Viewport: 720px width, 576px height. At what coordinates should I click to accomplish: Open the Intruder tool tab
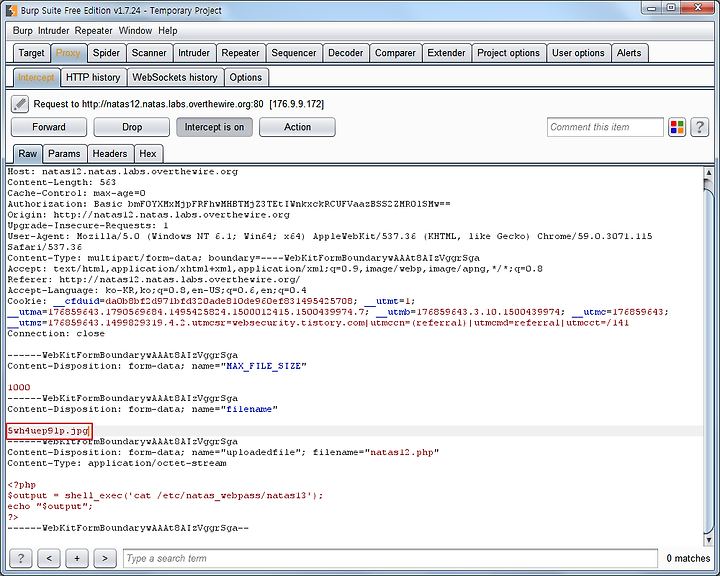(x=194, y=53)
